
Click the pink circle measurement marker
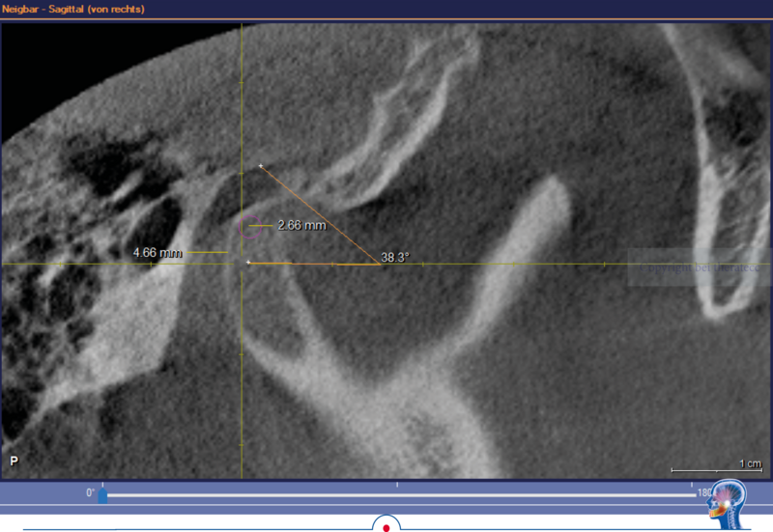pos(251,226)
